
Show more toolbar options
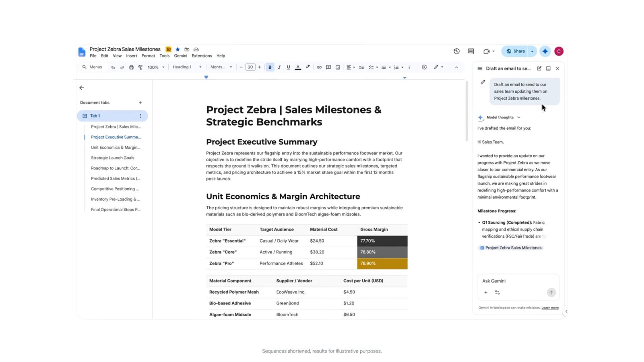(409, 67)
